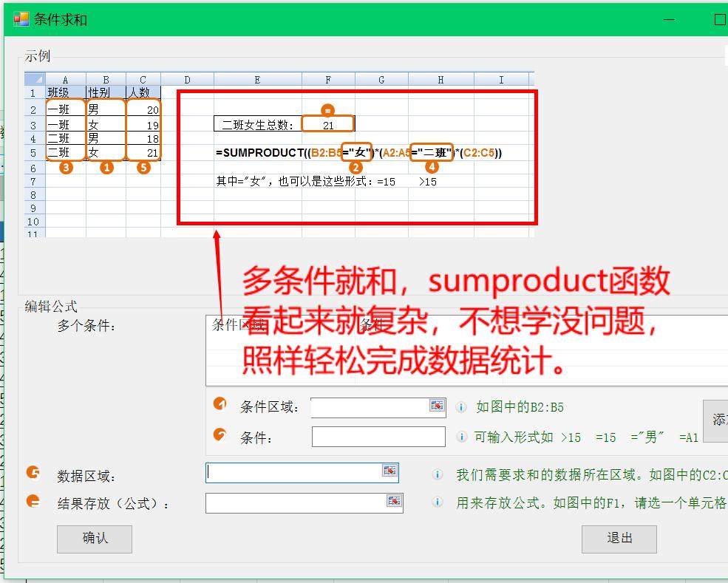
Task: Click orange equals marker beside 结果存放 label
Action: pos(33,501)
